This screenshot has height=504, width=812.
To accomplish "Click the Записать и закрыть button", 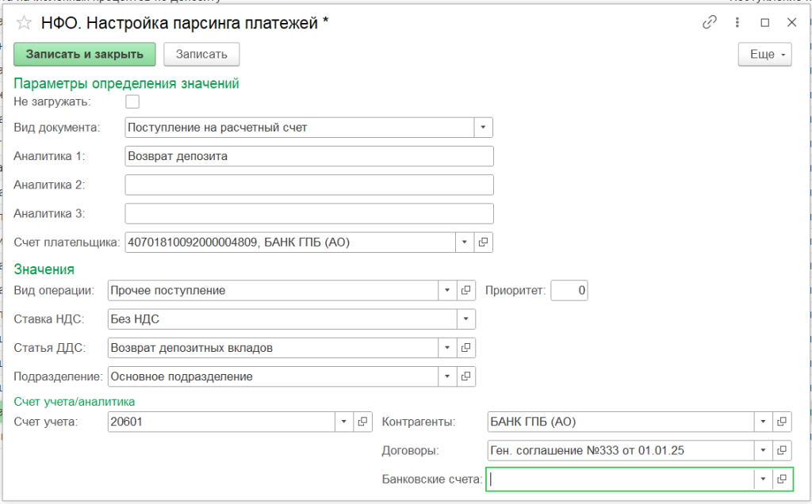I will coord(85,55).
